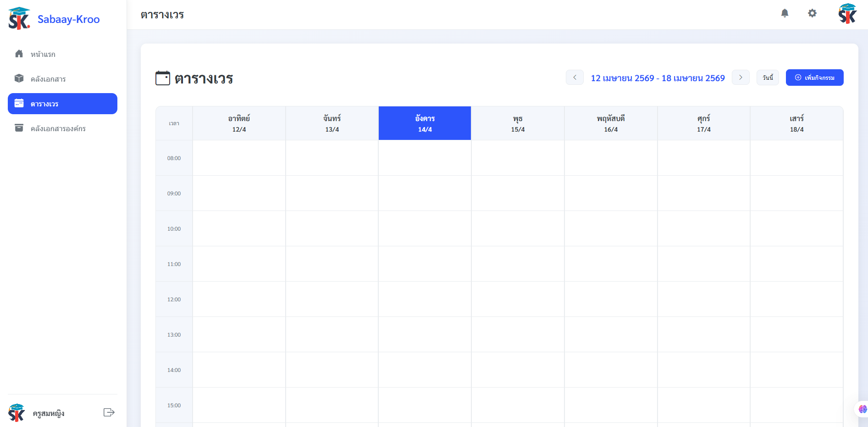Open the settings gear
868x427 pixels.
812,14
